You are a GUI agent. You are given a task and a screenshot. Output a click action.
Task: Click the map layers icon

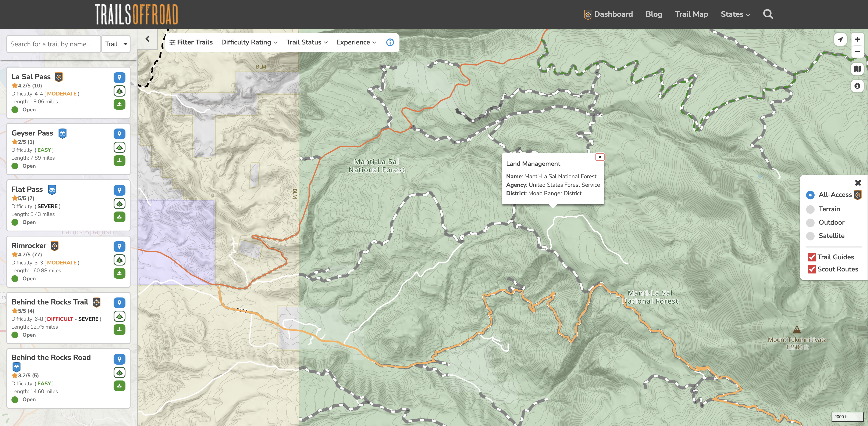coord(858,69)
